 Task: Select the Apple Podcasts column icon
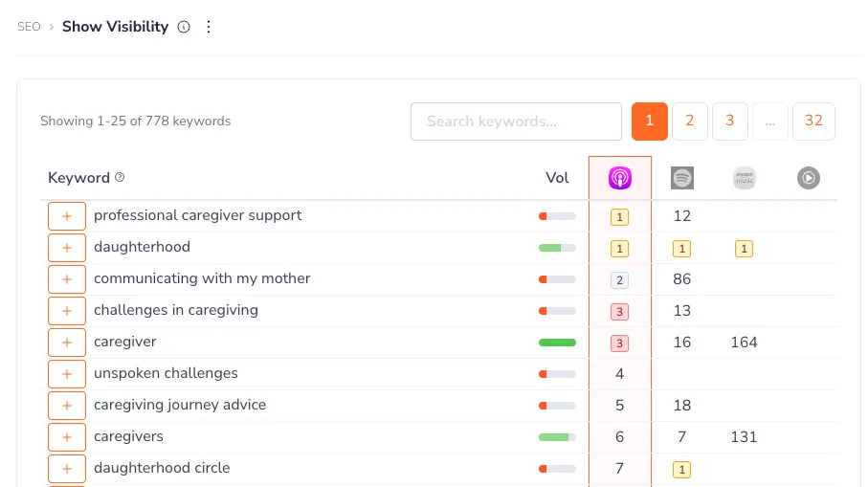coord(620,178)
